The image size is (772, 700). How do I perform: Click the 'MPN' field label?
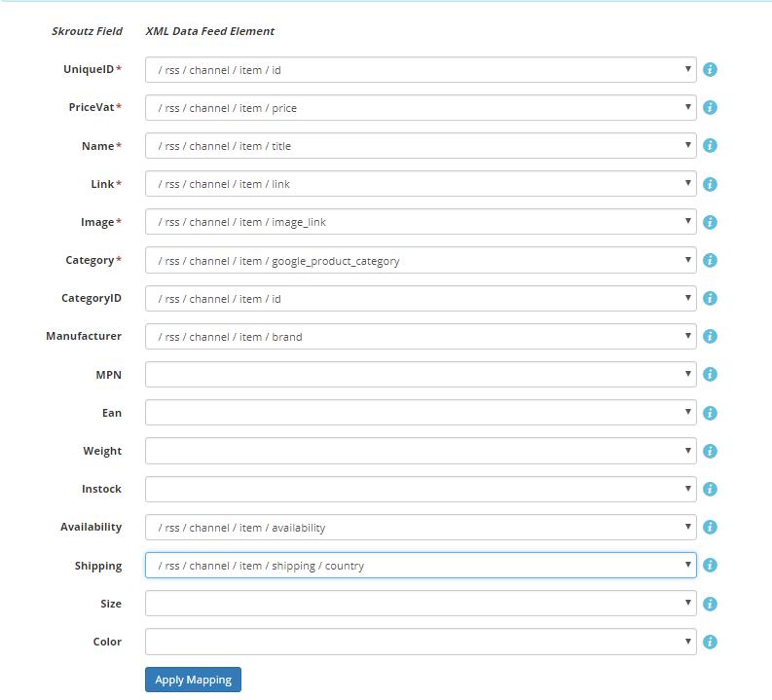(108, 375)
